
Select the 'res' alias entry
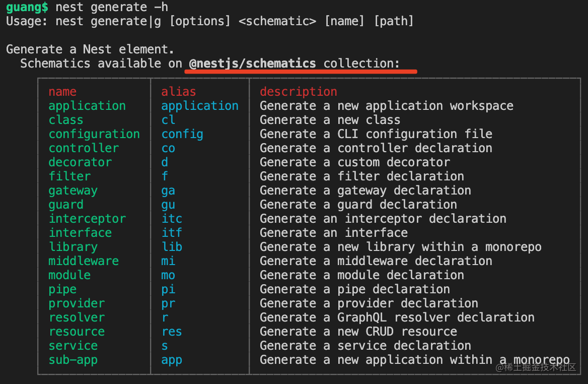tap(172, 332)
